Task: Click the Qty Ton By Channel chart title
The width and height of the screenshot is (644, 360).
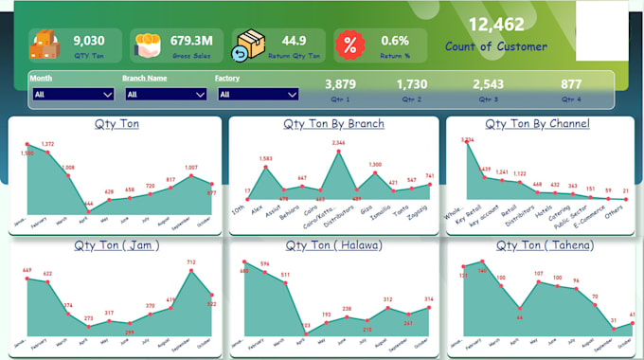Action: pyautogui.click(x=538, y=124)
